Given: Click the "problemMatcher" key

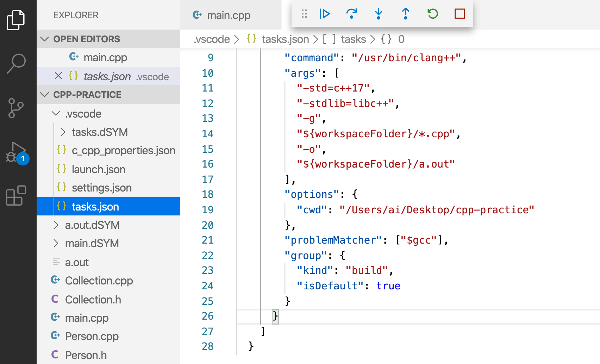Looking at the screenshot, I should click(333, 240).
